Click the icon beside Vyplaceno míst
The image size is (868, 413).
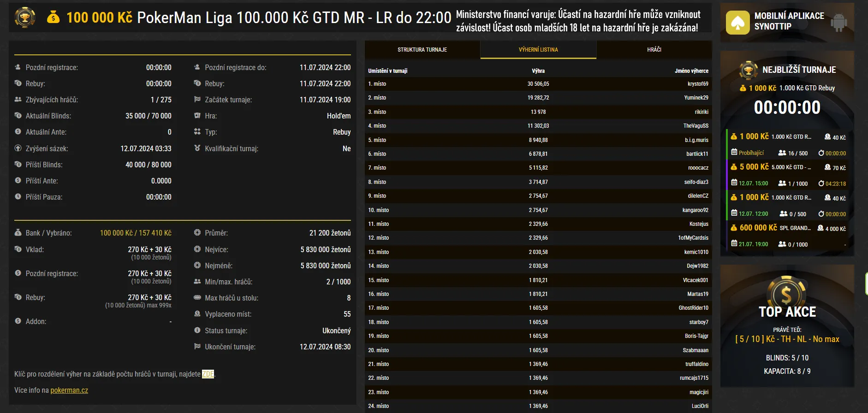click(x=197, y=314)
